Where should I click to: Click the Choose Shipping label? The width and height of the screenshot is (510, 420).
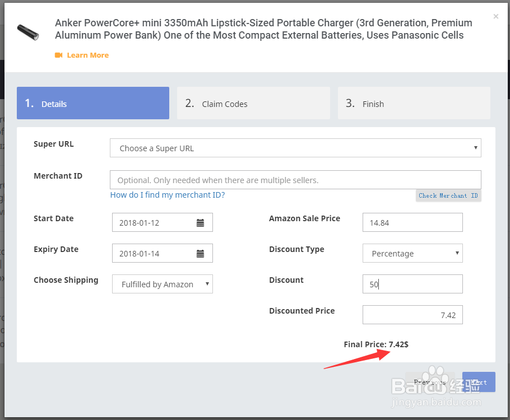tap(66, 280)
